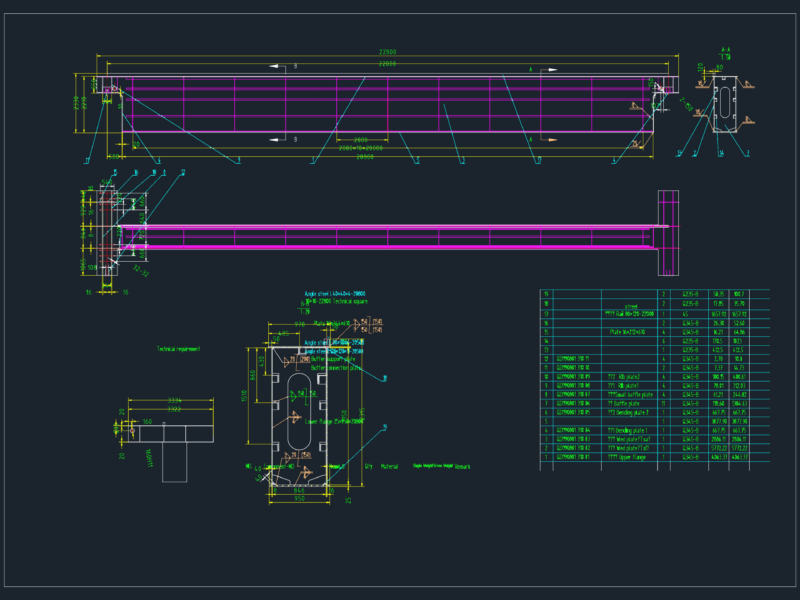Click the 'Material' column header label
This screenshot has height=600, width=800.
[389, 466]
